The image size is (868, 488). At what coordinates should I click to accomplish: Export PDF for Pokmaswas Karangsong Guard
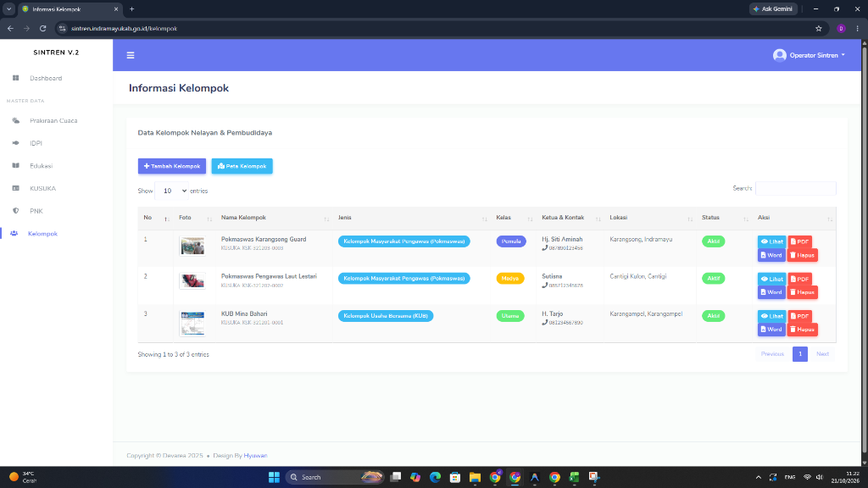[800, 241]
